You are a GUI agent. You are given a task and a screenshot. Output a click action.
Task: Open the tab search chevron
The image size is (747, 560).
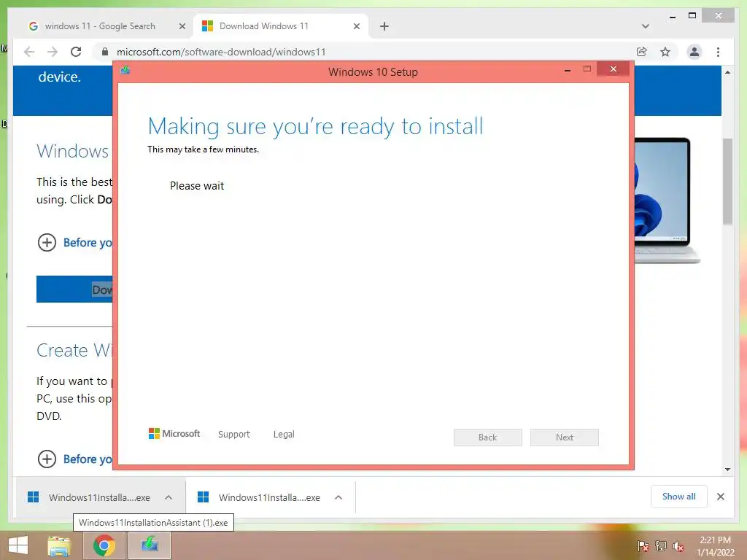(x=646, y=26)
